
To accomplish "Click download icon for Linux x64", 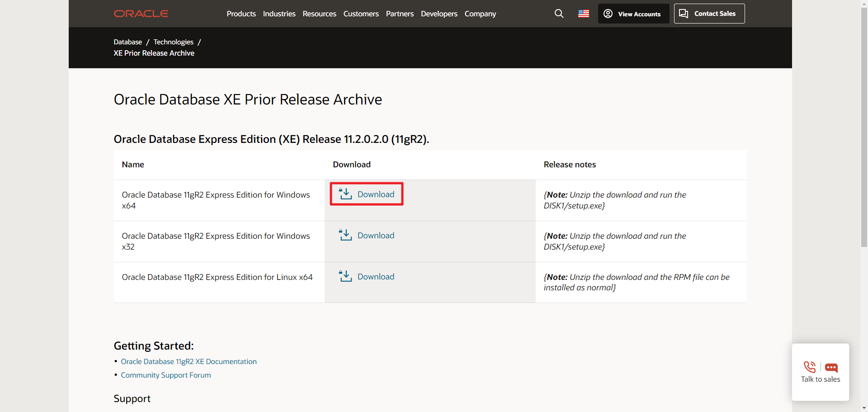I will pyautogui.click(x=345, y=276).
